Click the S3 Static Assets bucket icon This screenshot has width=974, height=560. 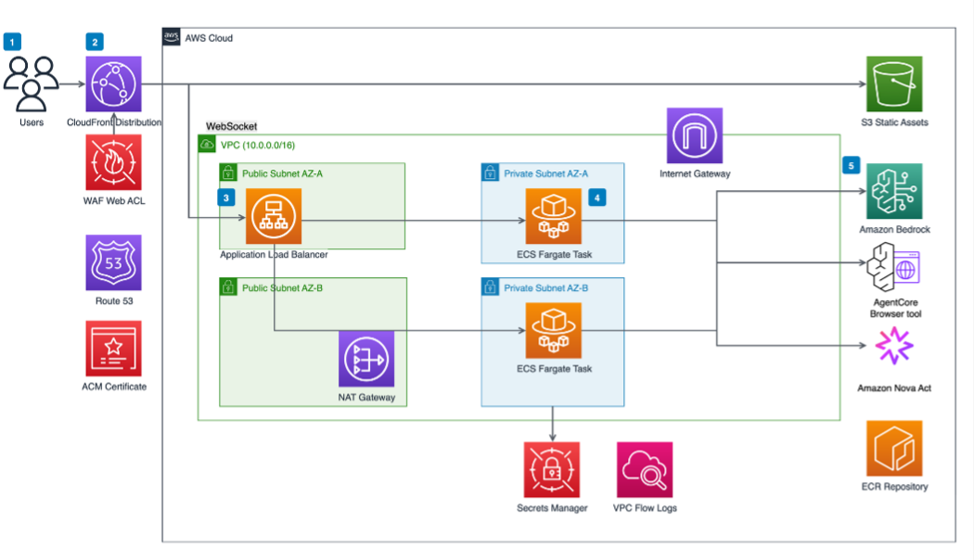tap(893, 83)
